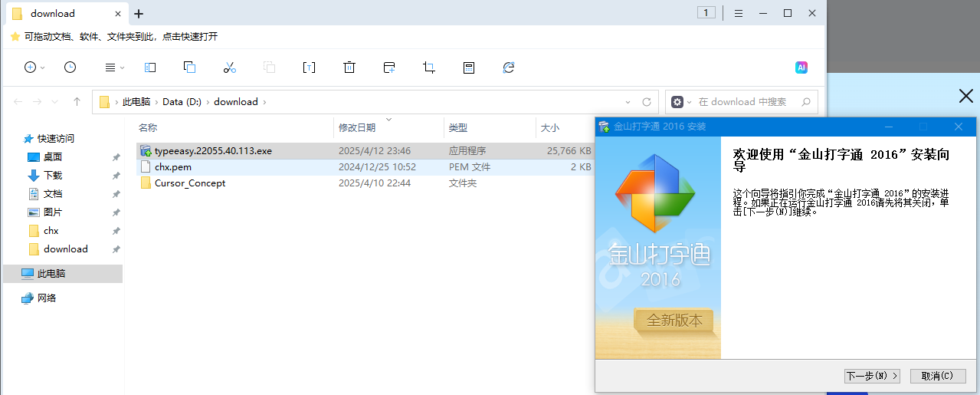Click the greyed paste icon in toolbar
Screen dimensions: 980x395
pos(270,67)
